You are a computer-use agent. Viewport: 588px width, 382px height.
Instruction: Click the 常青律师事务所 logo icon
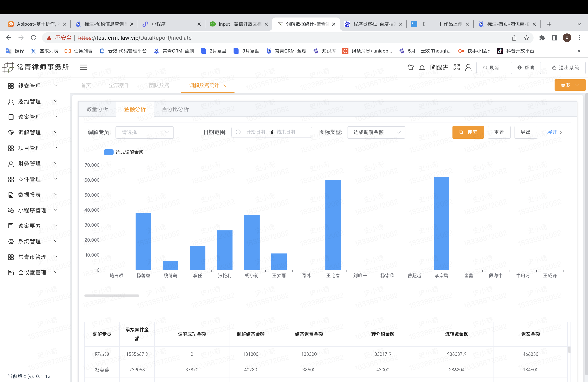click(8, 67)
